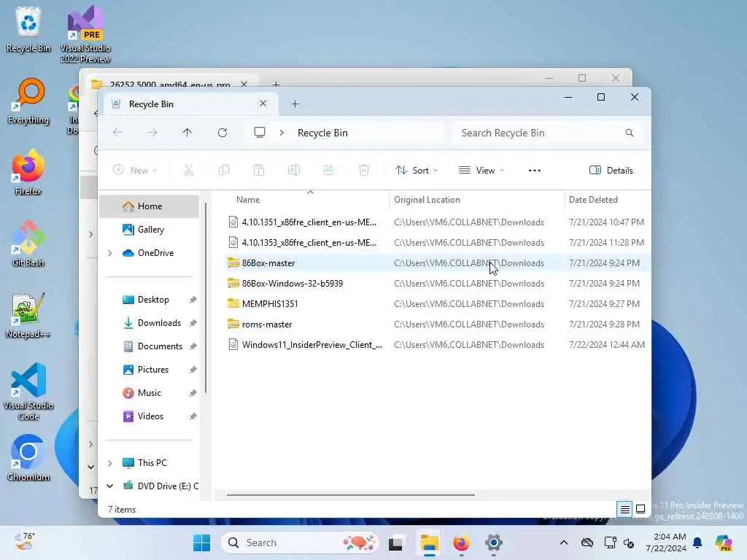Switch to details list view icon

point(624,509)
